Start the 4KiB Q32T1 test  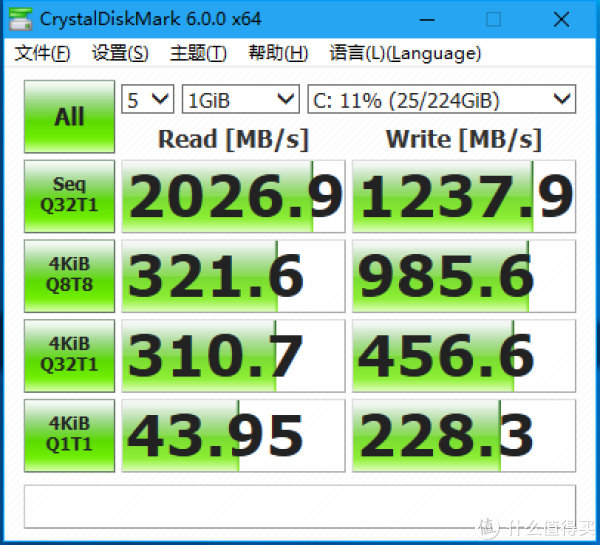69,356
